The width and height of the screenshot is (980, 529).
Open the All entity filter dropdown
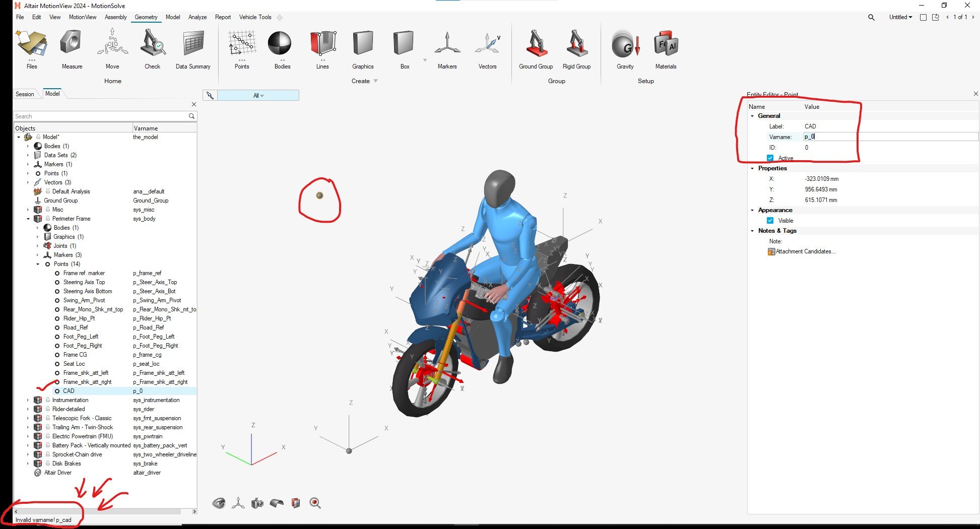click(x=258, y=95)
